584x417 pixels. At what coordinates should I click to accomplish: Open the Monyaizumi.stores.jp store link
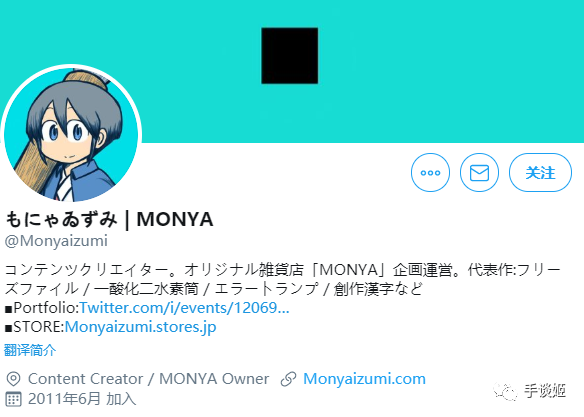[x=140, y=327]
